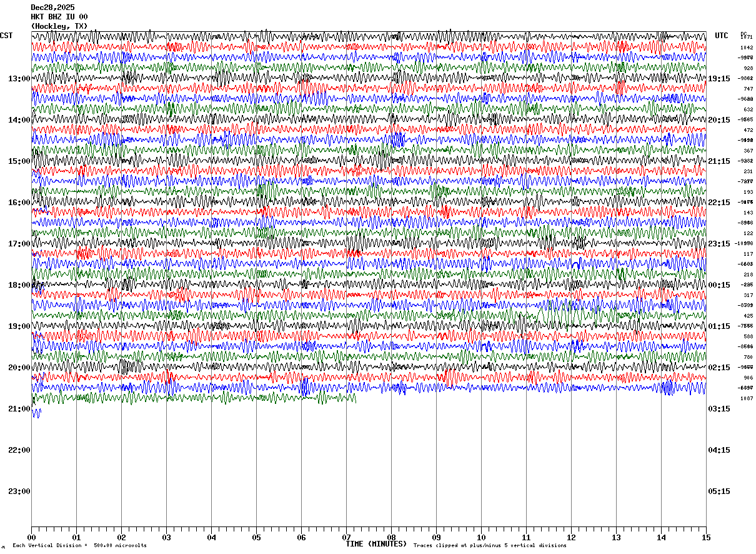This screenshot has width=756, height=554.
Task: Click the 23:15 UTC time label
Action: 719,244
